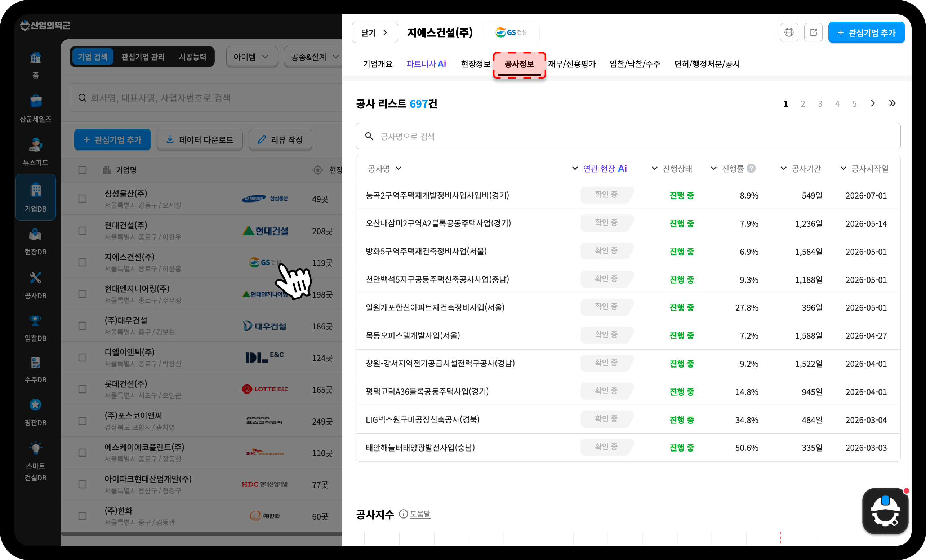Click the 회사명, 대표자명 search field
926x560 pixels.
206,98
